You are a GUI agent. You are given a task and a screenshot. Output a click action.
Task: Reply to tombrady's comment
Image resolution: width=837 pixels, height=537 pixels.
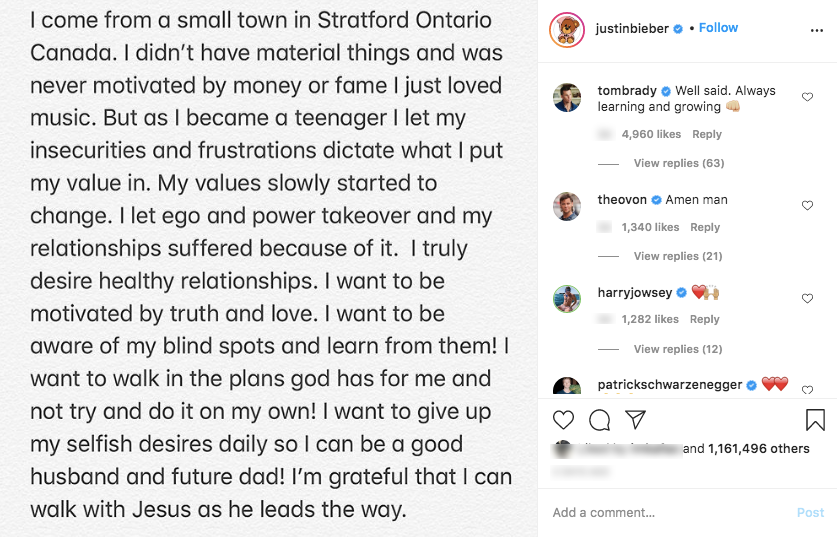point(707,134)
